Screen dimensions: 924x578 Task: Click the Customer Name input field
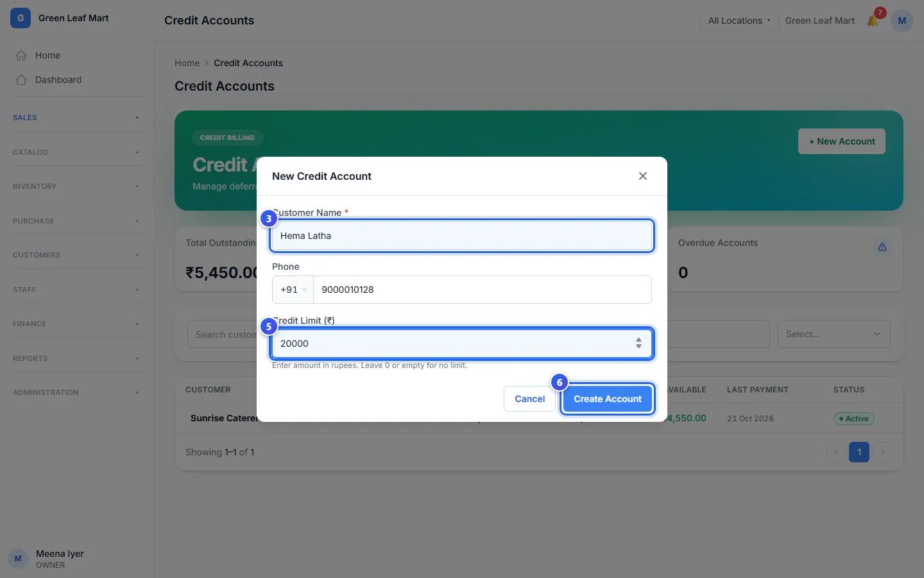point(462,236)
